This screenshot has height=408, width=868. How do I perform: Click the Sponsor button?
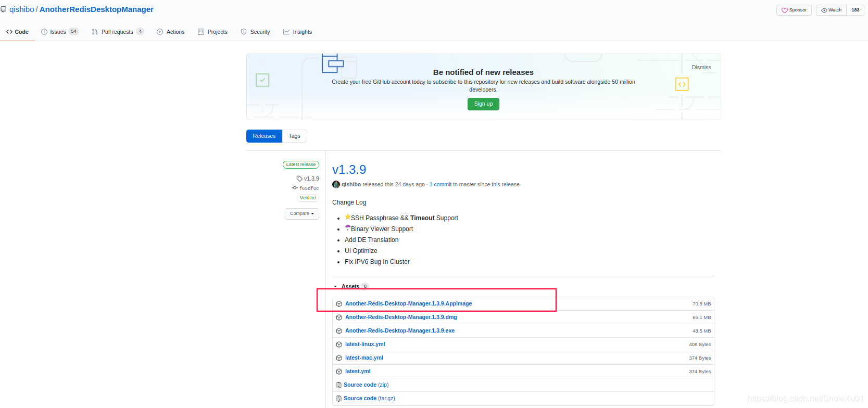(794, 10)
